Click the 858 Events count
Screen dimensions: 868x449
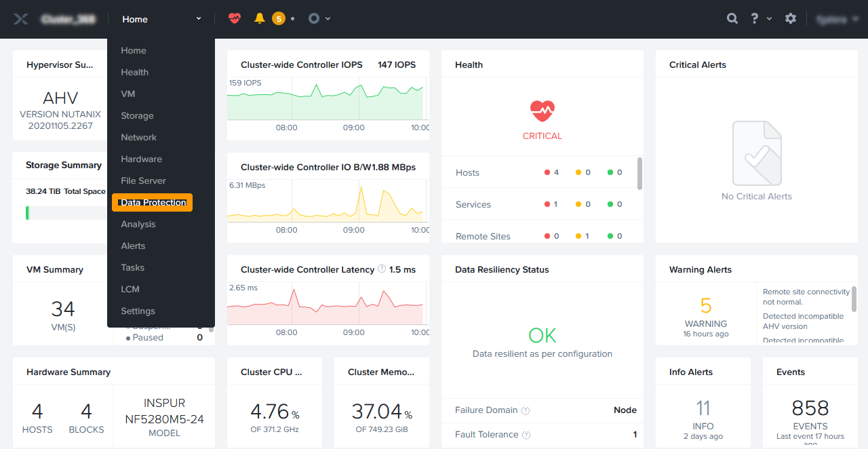tap(810, 408)
